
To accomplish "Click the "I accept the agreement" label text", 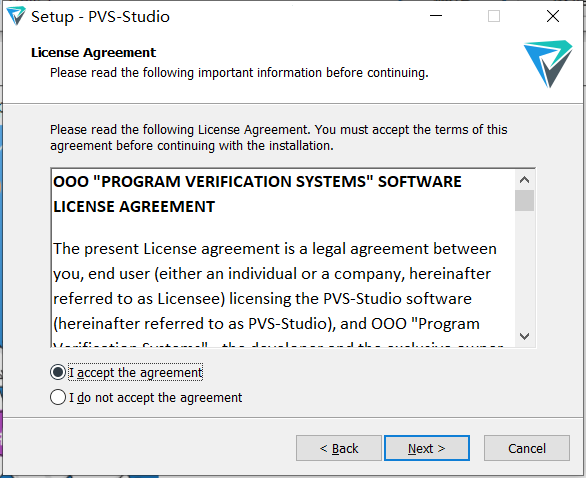I will [136, 373].
